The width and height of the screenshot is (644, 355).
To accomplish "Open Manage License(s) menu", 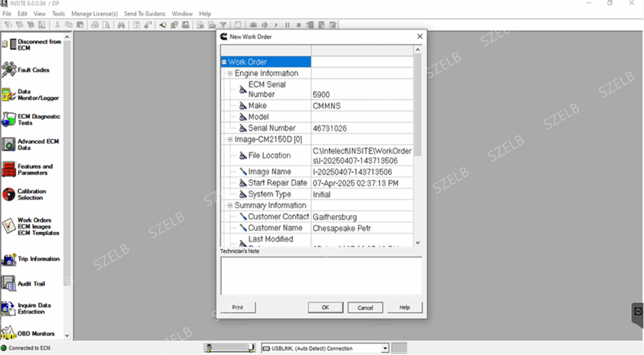I will click(94, 14).
